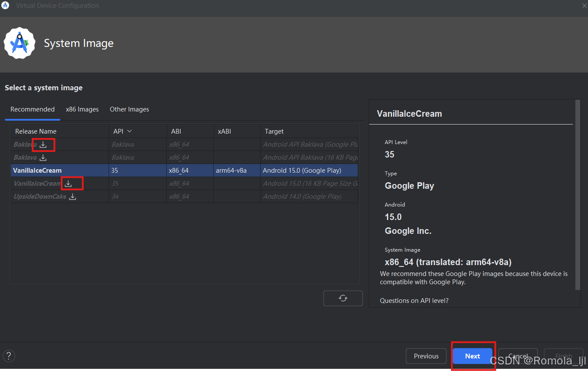Open the x86 Images tab
The width and height of the screenshot is (588, 371).
click(x=82, y=109)
